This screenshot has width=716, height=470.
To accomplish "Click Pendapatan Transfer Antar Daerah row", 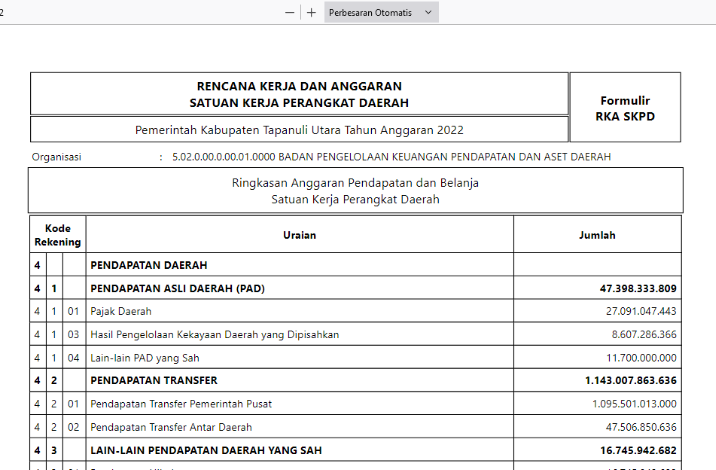I will click(170, 426).
